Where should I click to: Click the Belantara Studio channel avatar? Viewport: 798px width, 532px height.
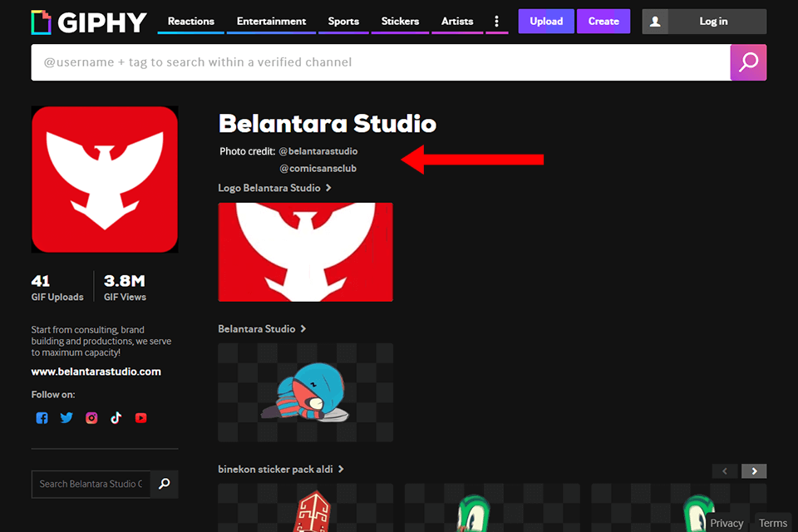point(105,180)
